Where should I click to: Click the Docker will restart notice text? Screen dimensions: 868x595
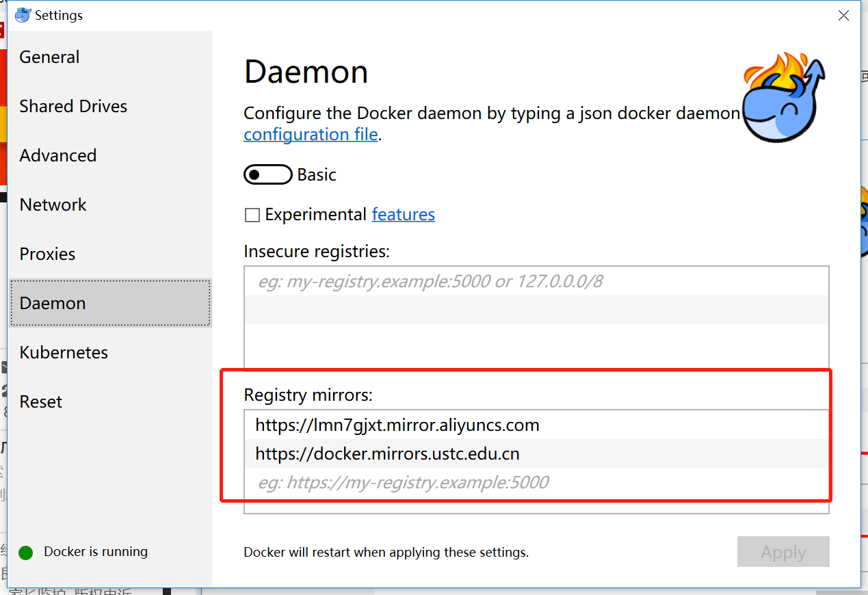(386, 552)
